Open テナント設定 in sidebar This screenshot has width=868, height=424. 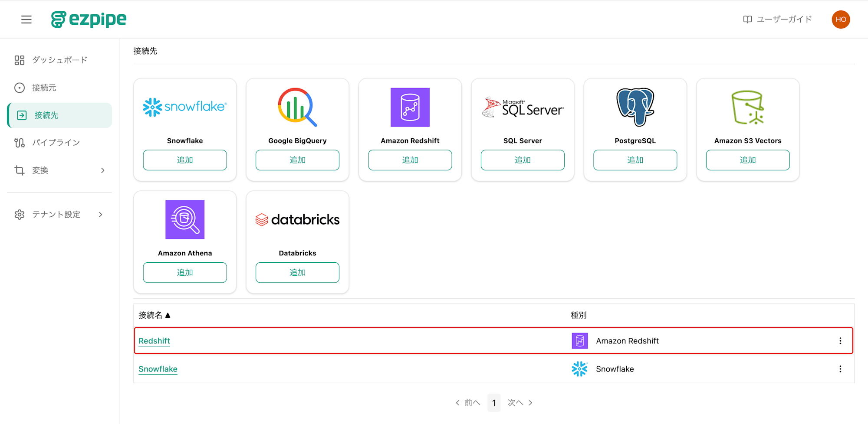(59, 215)
